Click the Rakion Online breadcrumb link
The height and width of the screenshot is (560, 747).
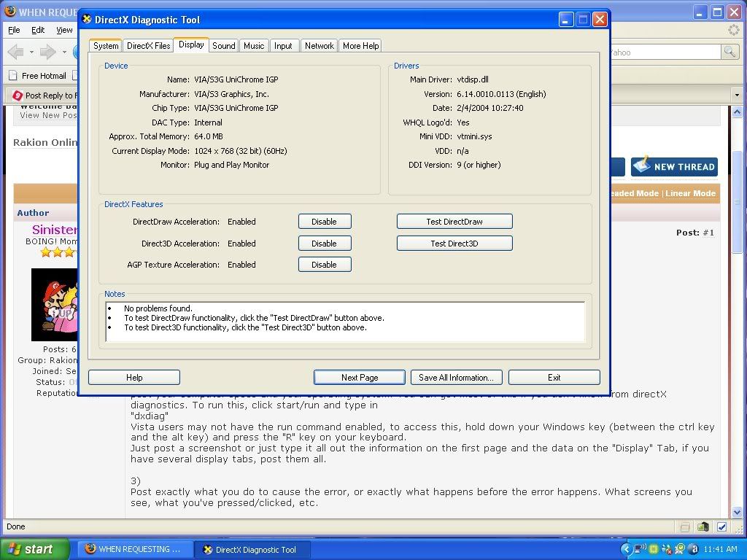point(45,142)
